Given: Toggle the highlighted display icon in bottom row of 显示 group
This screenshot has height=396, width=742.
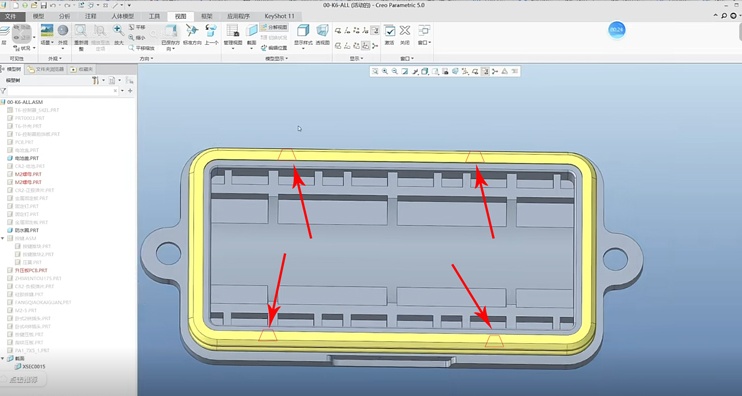Looking at the screenshot, I should click(x=365, y=46).
